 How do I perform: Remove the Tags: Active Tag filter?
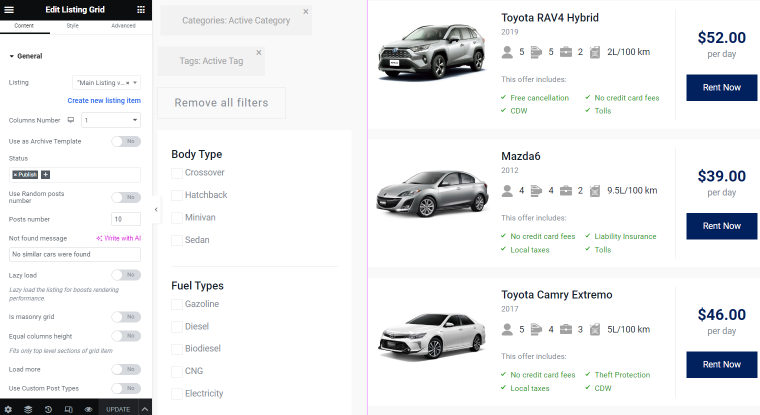point(259,52)
